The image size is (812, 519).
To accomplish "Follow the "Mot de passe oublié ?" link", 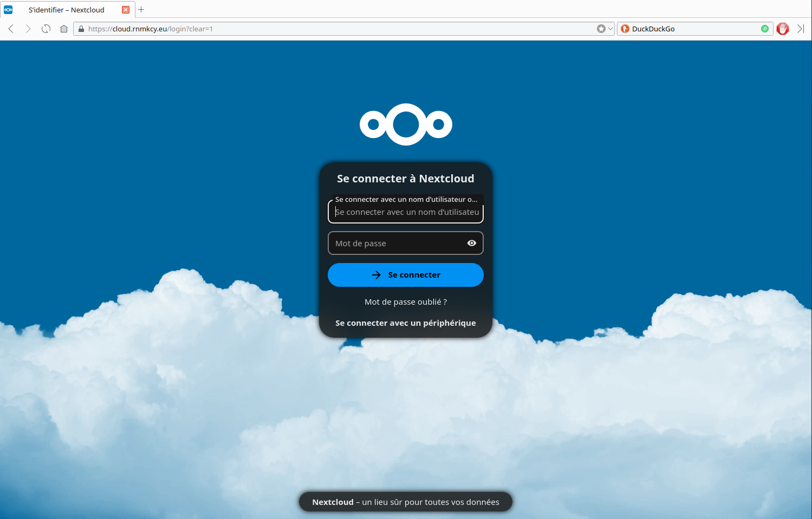I will coord(406,302).
